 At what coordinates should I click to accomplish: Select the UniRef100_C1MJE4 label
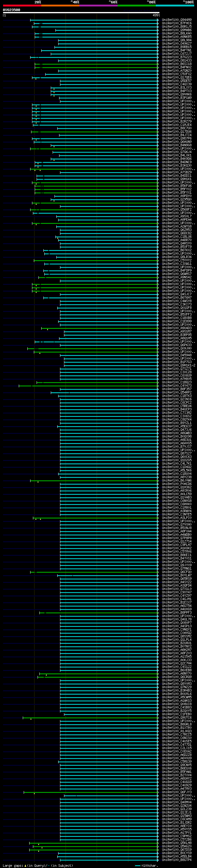point(177,125)
